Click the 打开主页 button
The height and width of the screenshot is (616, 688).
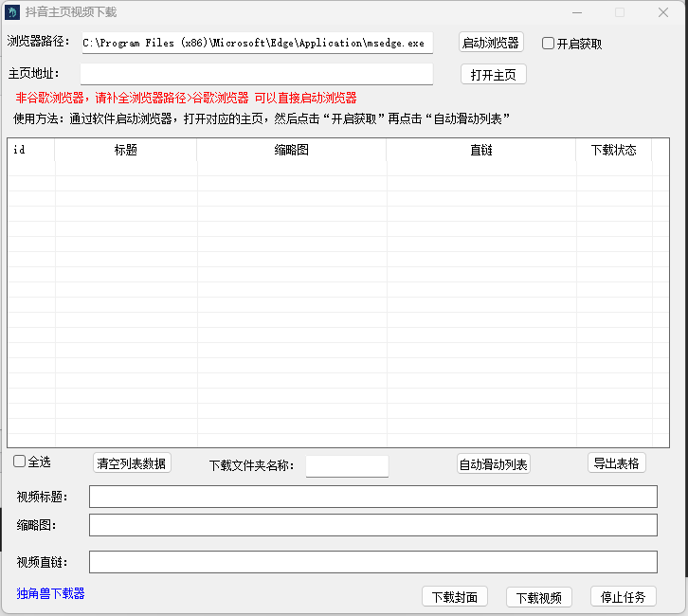(493, 75)
